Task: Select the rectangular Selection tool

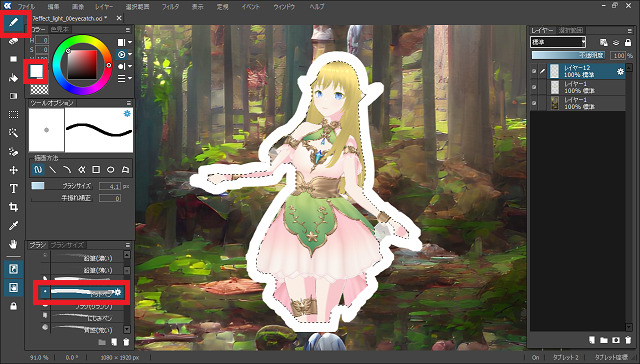Action: click(13, 115)
